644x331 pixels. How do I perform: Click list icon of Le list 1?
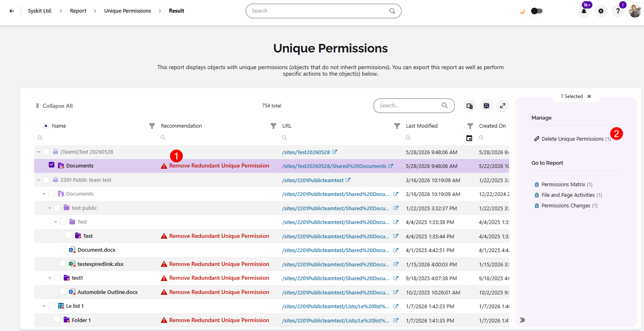pos(61,306)
